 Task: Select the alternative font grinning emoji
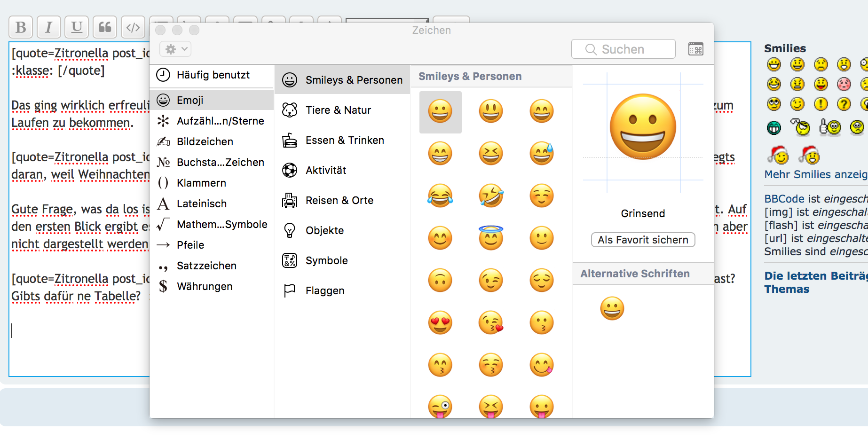pyautogui.click(x=612, y=308)
